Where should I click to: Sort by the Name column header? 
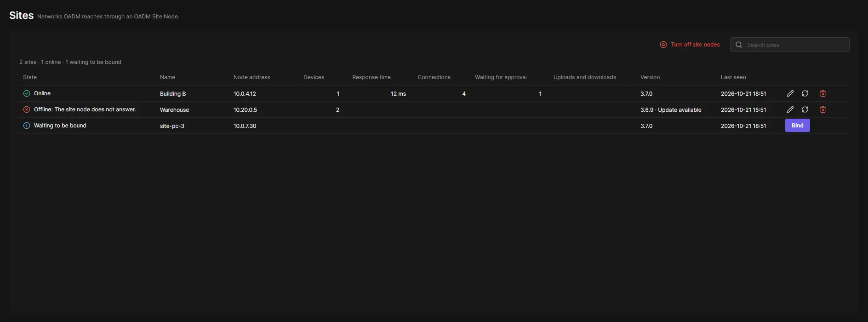[x=168, y=77]
